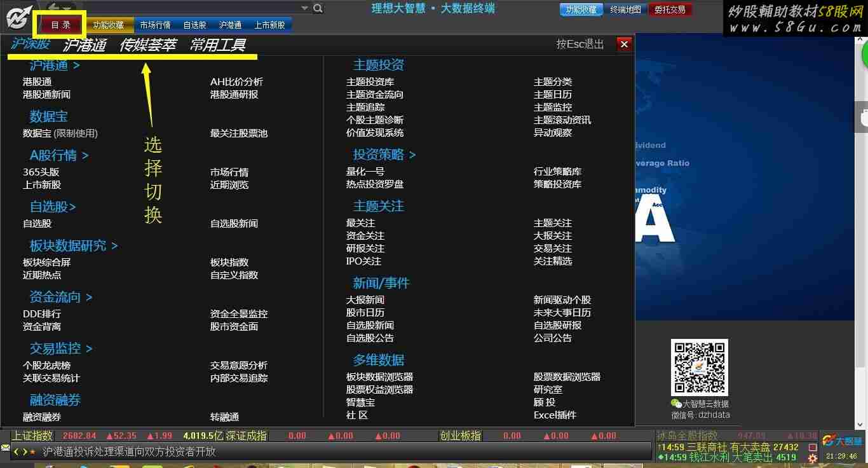This screenshot has height=468, width=868.
Task: Expand the 板块数据研究 > section heading
Action: point(74,245)
